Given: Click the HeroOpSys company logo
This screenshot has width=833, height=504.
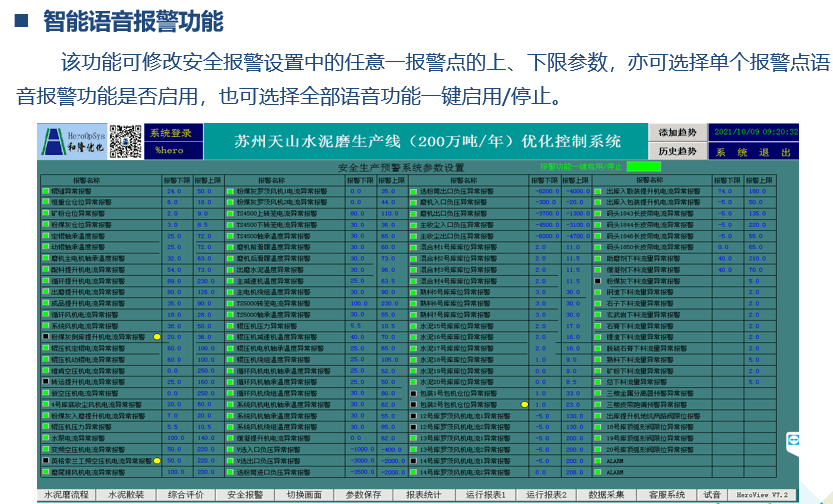Looking at the screenshot, I should [x=71, y=141].
